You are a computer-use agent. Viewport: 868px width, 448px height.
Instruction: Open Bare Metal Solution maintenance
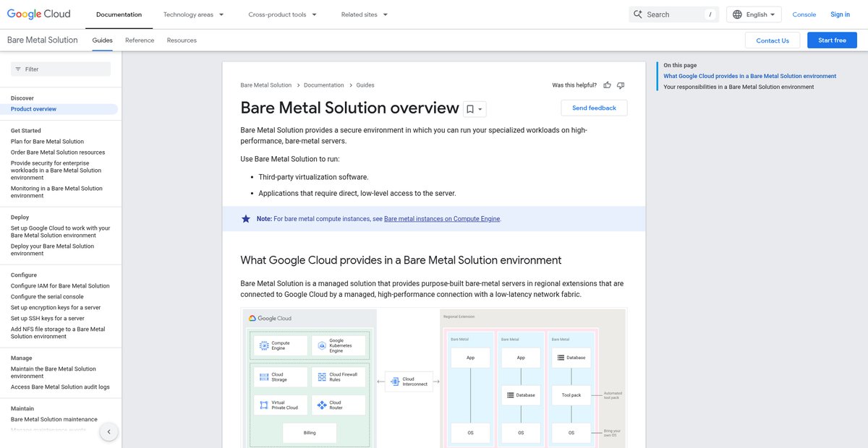54,420
